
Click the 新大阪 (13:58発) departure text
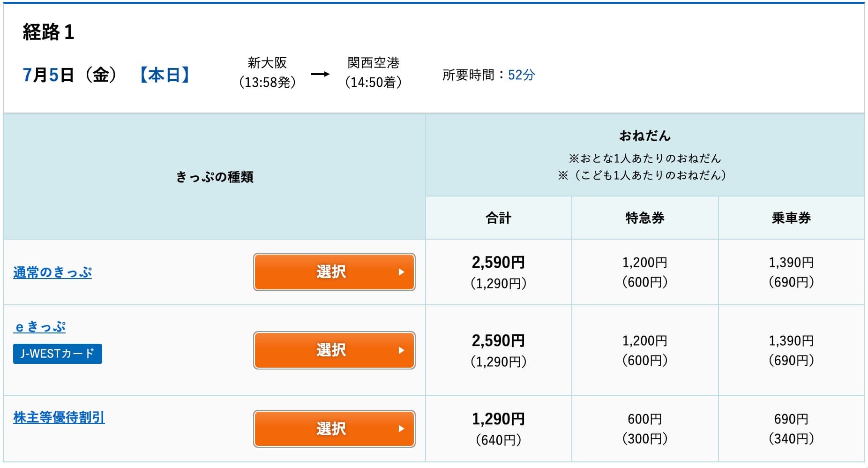[267, 73]
